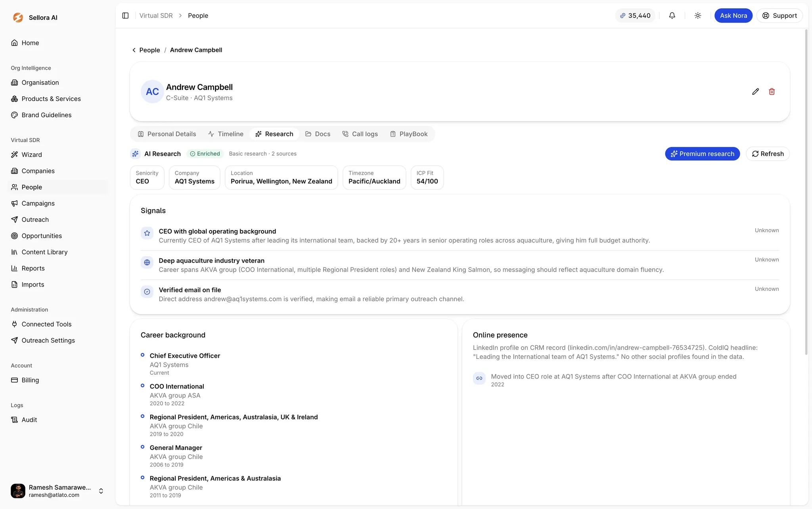The width and height of the screenshot is (812, 509).
Task: Click the link icon in Online presence
Action: tap(479, 378)
